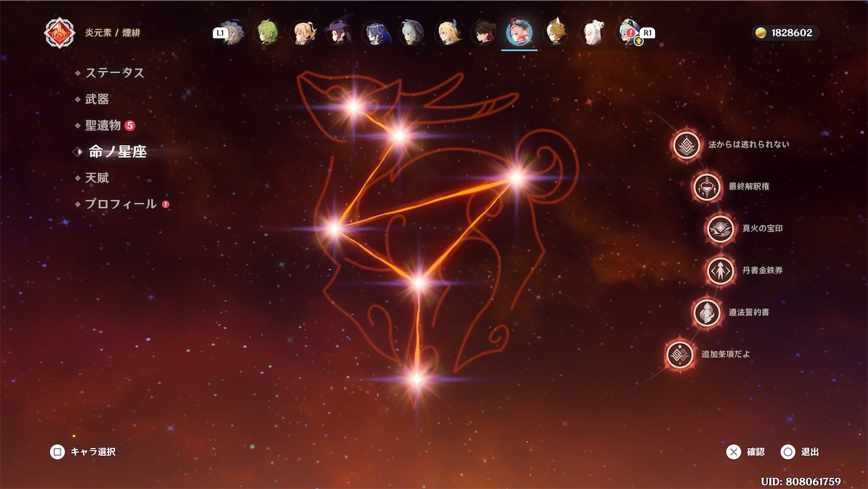Open the constellation icon for 法からは逃れられない
The height and width of the screenshot is (489, 868).
click(686, 145)
